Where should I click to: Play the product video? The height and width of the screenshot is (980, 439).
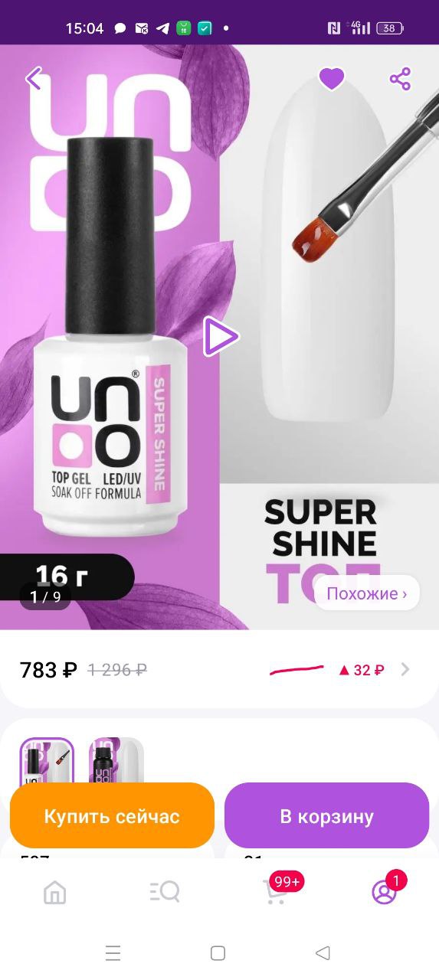pos(221,337)
